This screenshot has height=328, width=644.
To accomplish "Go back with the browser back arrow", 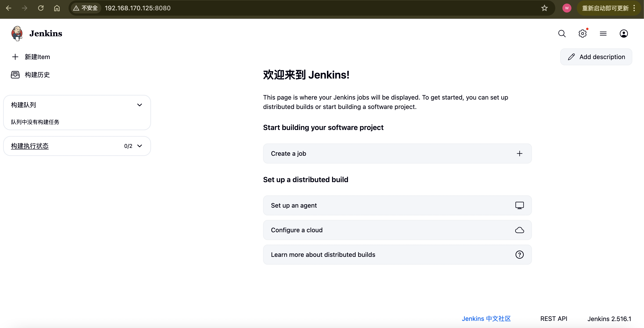I will [9, 8].
